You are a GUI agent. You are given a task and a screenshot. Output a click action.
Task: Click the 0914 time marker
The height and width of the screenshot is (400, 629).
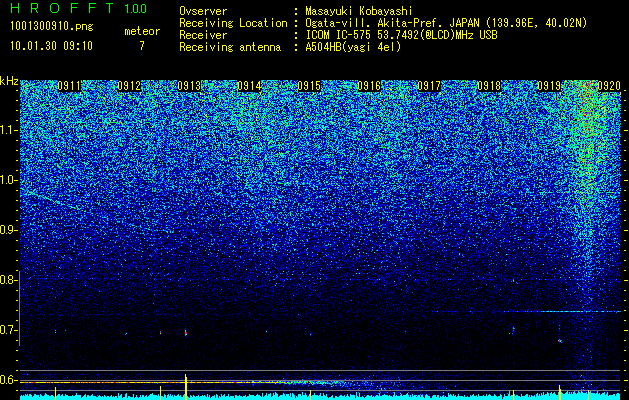click(249, 86)
